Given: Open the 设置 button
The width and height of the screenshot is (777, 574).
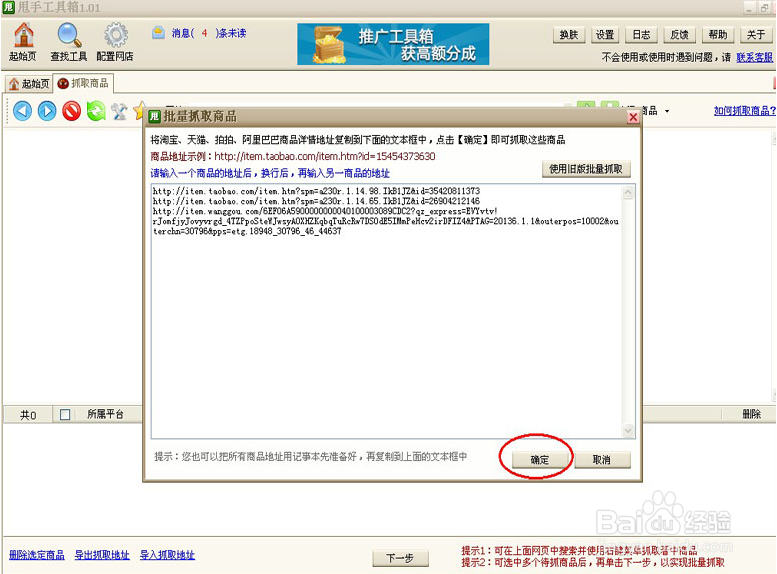Looking at the screenshot, I should click(x=605, y=35).
